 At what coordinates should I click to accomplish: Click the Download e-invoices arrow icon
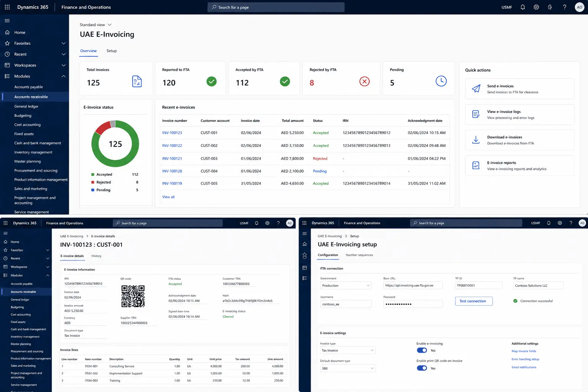pos(476,140)
